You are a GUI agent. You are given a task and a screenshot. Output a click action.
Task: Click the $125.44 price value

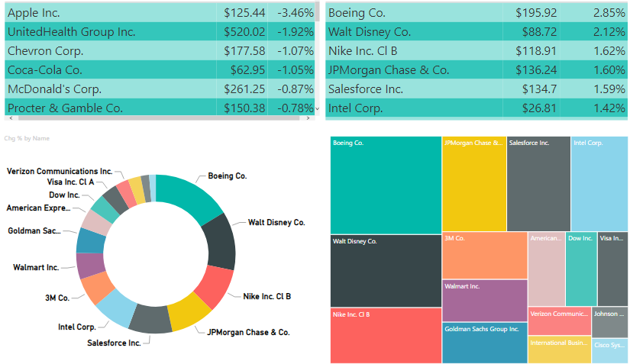tap(244, 13)
